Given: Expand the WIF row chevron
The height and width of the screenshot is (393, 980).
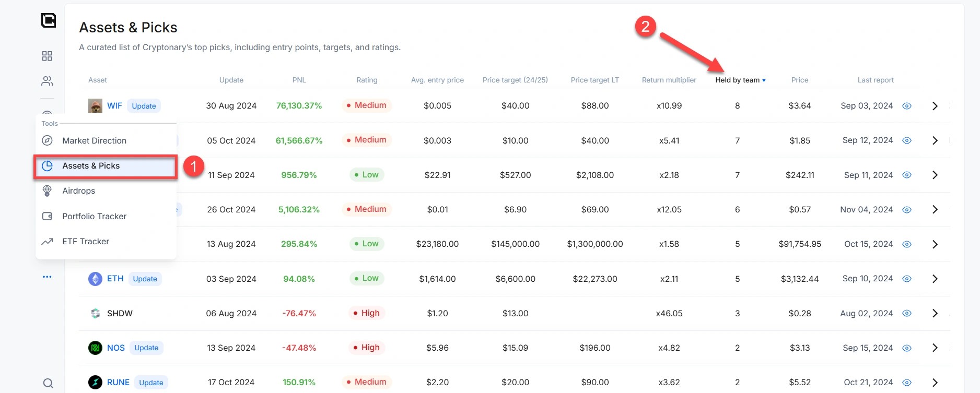Looking at the screenshot, I should (935, 106).
